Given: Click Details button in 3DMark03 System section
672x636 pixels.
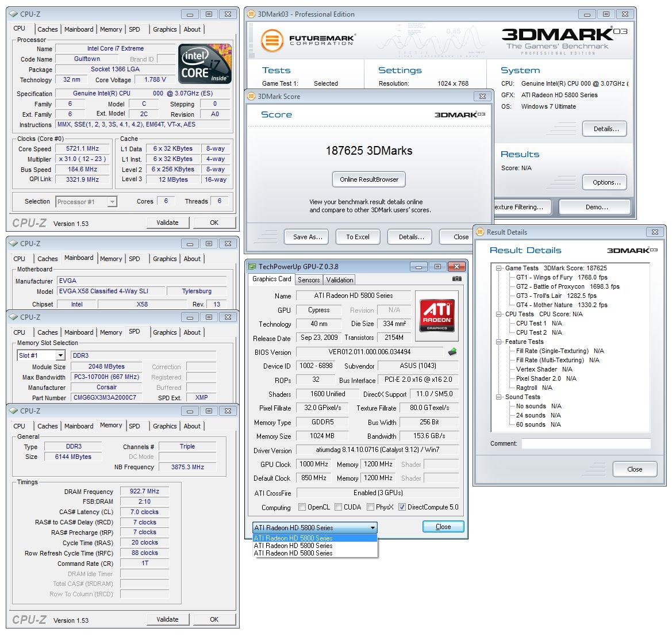Looking at the screenshot, I should point(605,129).
